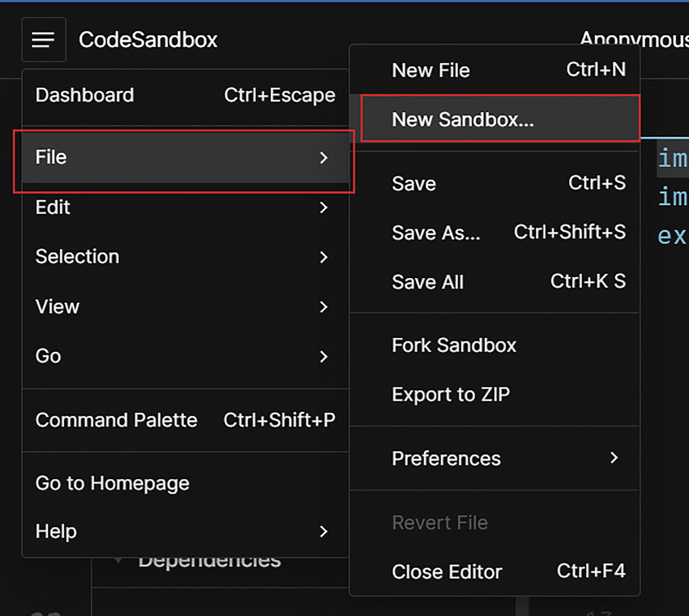Launch Command Palette from the menu

click(x=116, y=420)
